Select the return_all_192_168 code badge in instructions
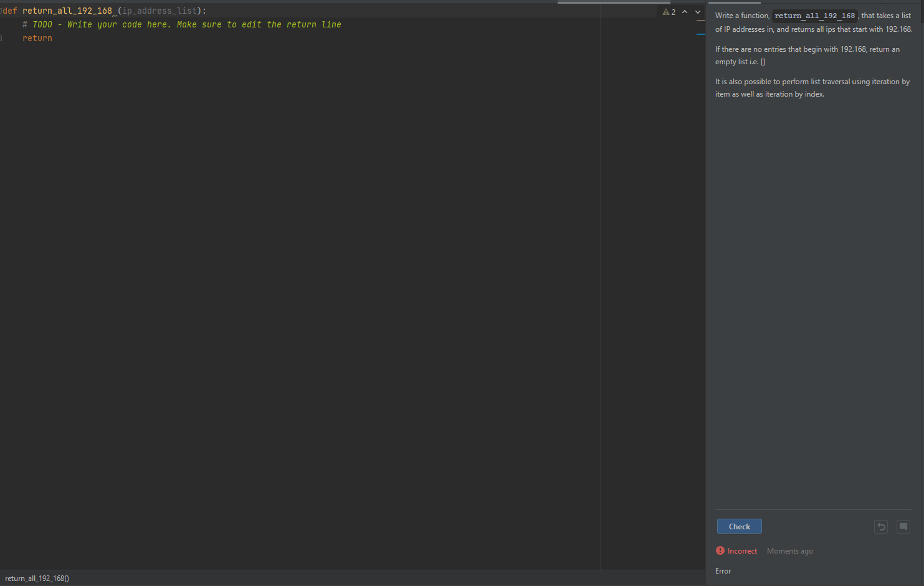The image size is (924, 586). [814, 15]
